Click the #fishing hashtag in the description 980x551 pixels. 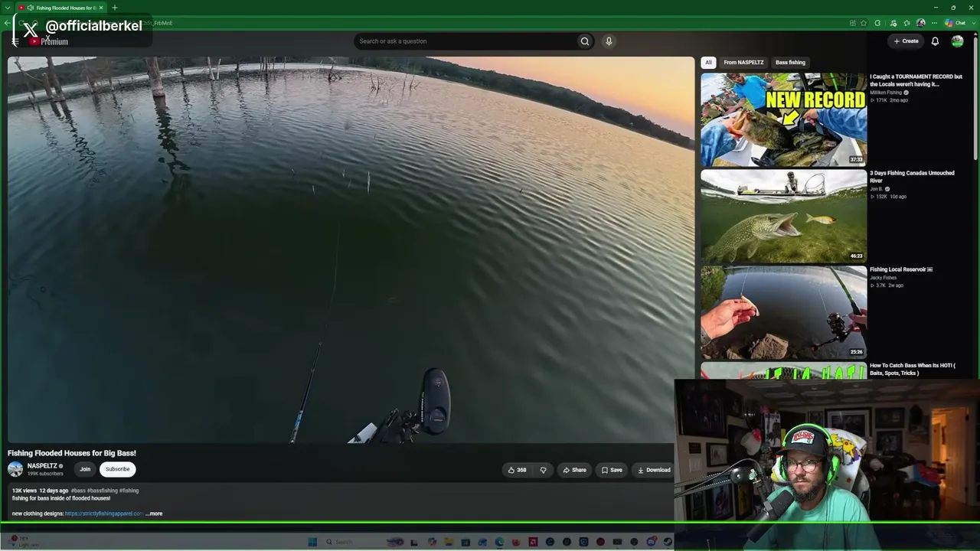[129, 491]
